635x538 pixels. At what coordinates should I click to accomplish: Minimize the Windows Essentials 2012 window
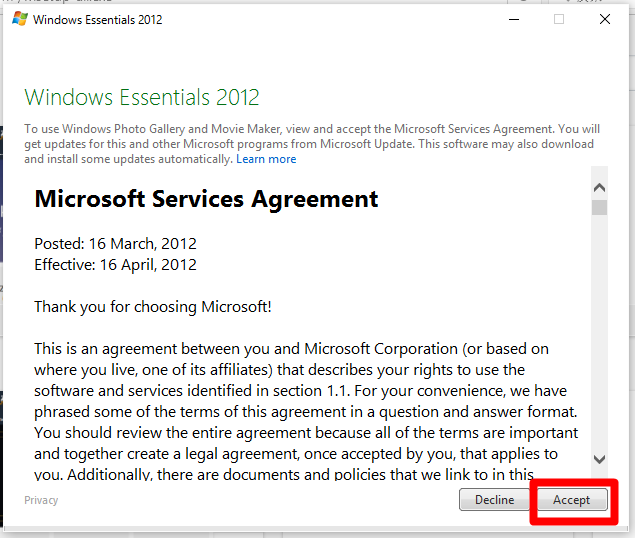[x=513, y=19]
